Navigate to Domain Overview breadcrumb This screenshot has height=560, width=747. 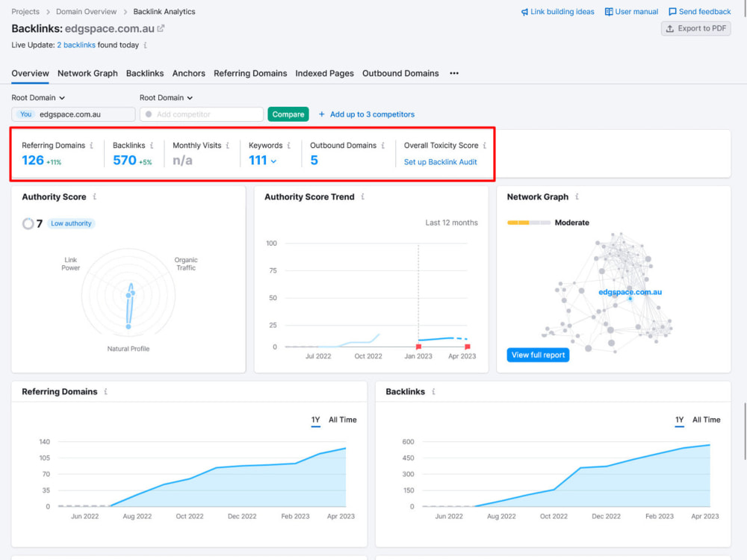point(86,11)
